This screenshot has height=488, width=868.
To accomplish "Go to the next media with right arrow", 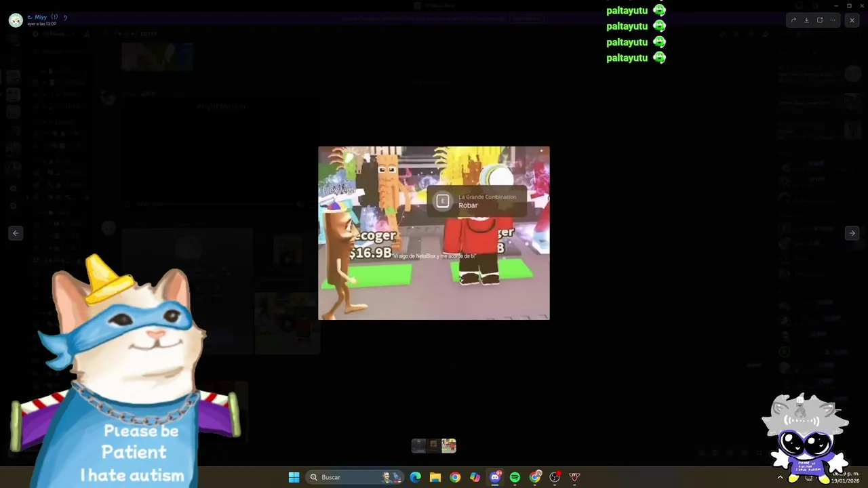I will 852,233.
